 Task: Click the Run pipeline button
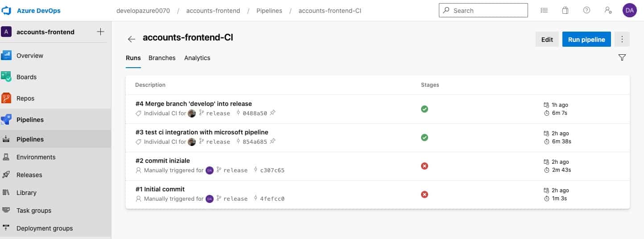(586, 39)
